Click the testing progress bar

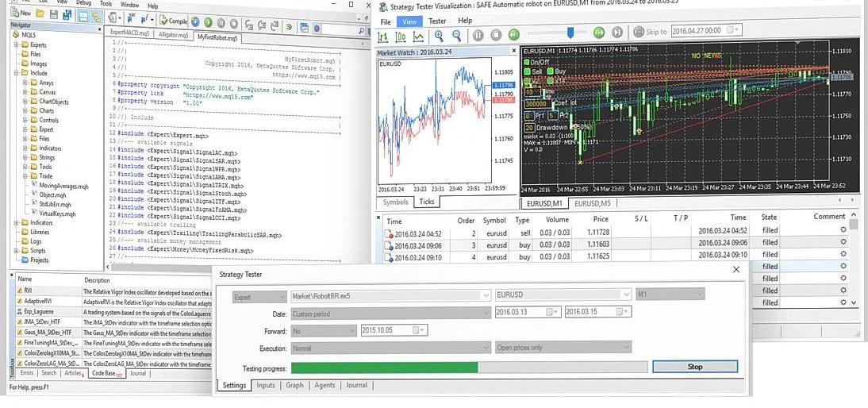469,367
